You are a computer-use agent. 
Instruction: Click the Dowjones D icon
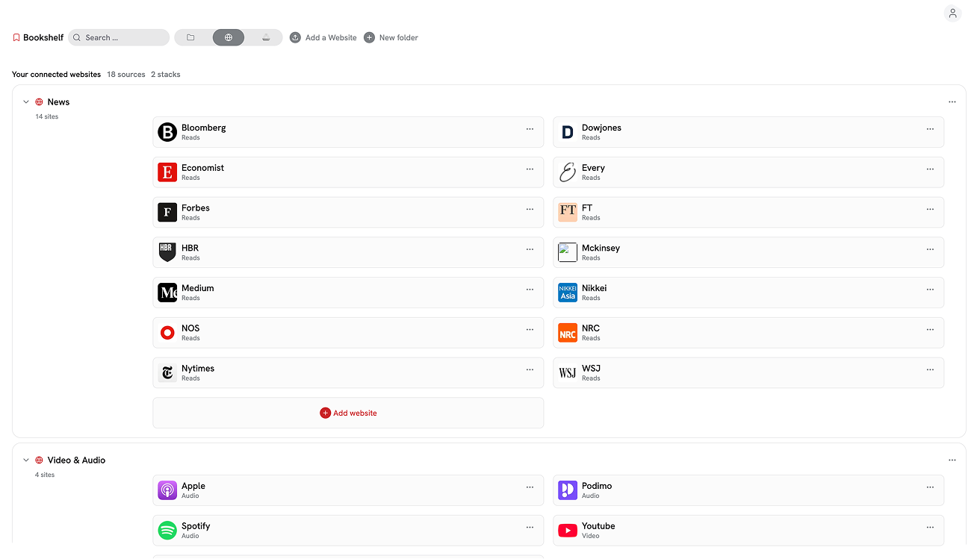(x=568, y=132)
